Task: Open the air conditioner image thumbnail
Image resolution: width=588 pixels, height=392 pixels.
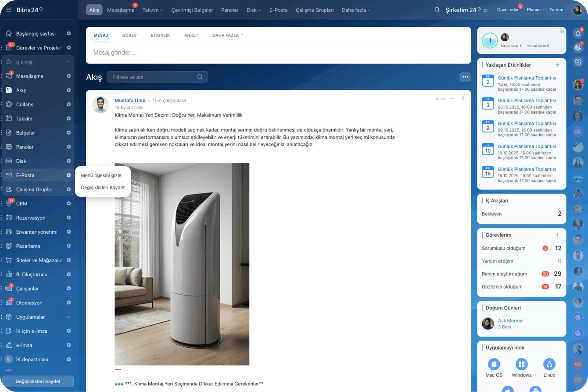Action: (182, 264)
